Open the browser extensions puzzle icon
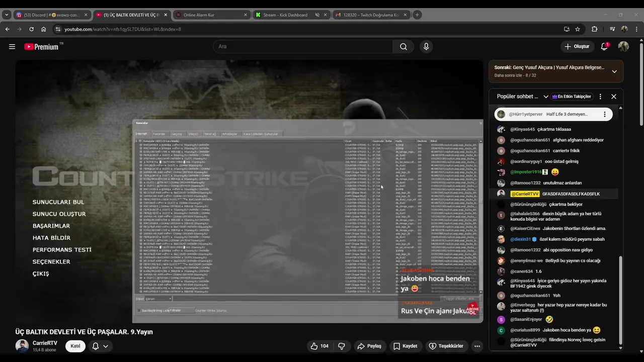The image size is (644, 362). pyautogui.click(x=594, y=29)
